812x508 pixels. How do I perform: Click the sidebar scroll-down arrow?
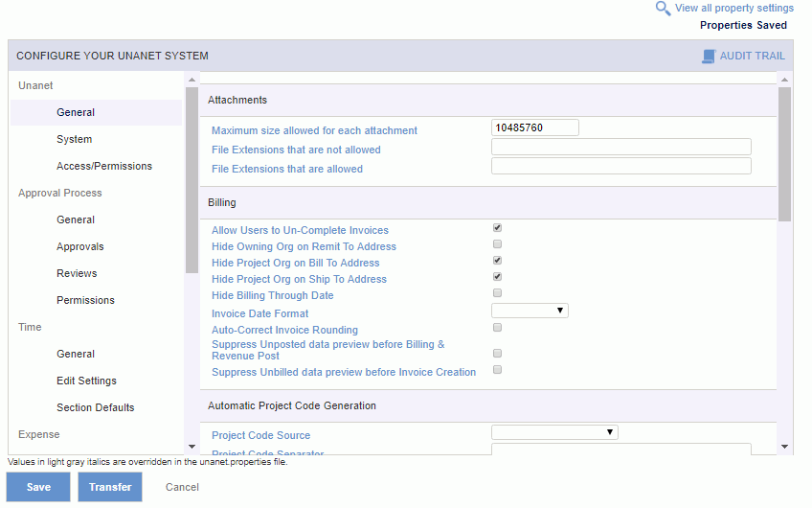[192, 447]
